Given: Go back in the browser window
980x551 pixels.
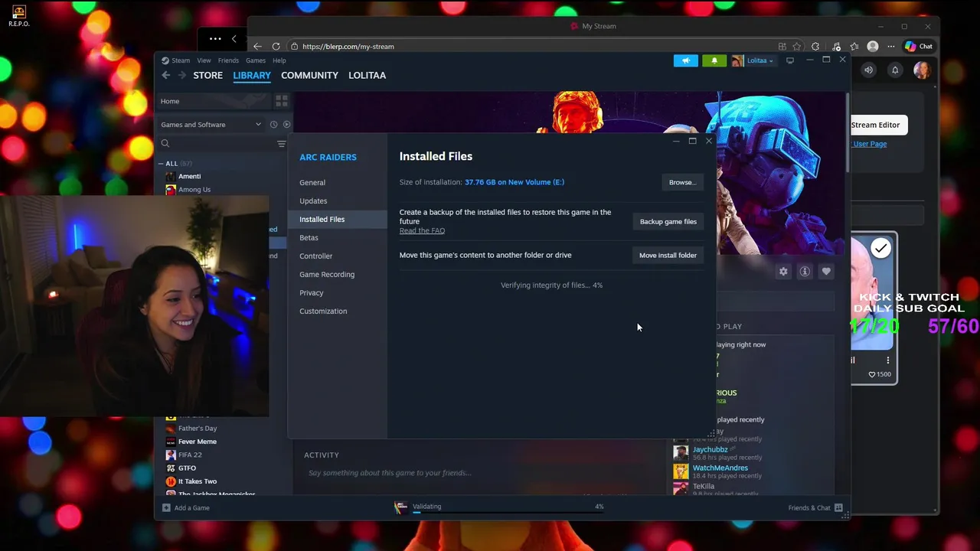Looking at the screenshot, I should click(257, 47).
